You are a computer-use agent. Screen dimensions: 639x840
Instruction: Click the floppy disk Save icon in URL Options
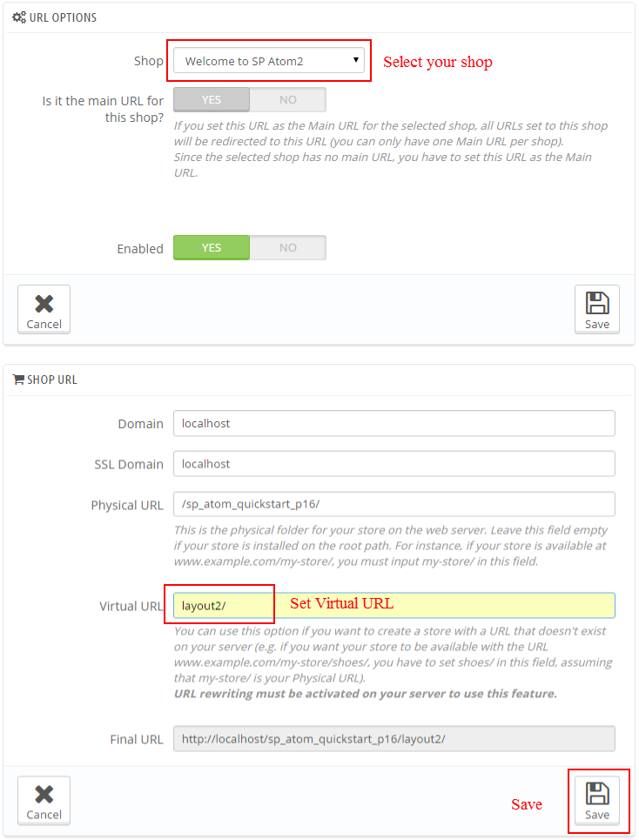point(596,303)
